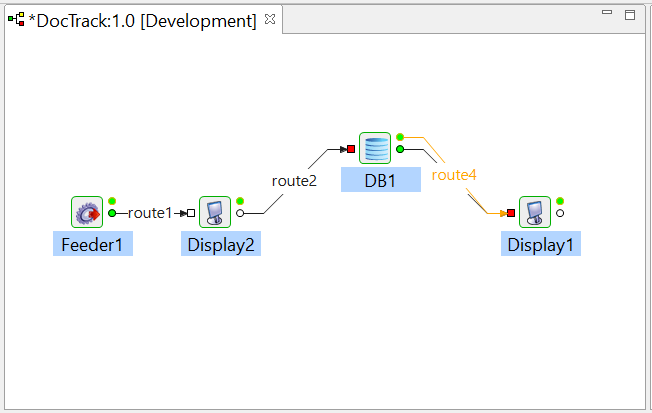Close the DocTrack:1.0 editor tab

[x=270, y=19]
